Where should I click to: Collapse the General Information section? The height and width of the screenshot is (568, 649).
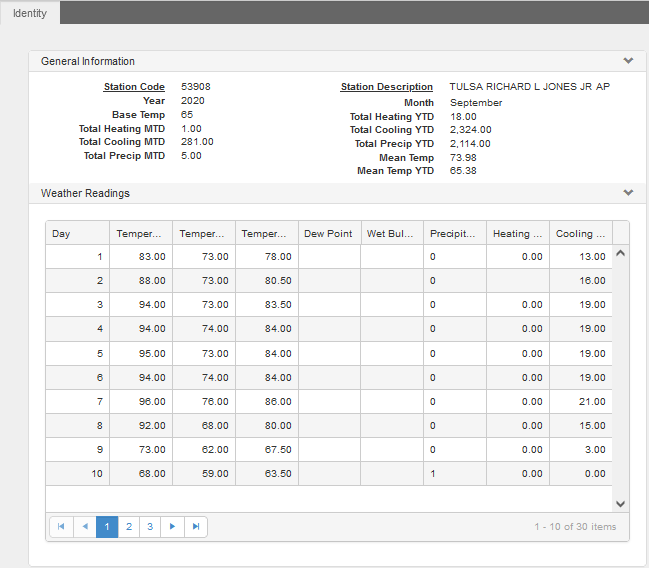coord(628,61)
